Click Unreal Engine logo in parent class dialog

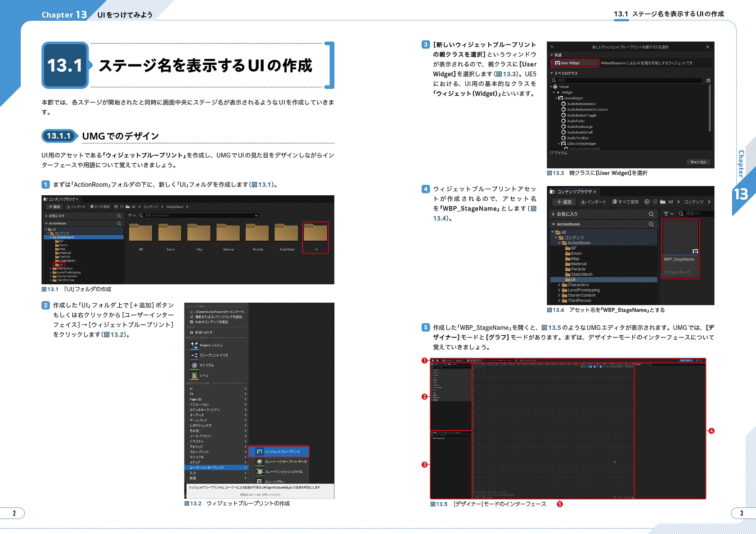pyautogui.click(x=552, y=47)
